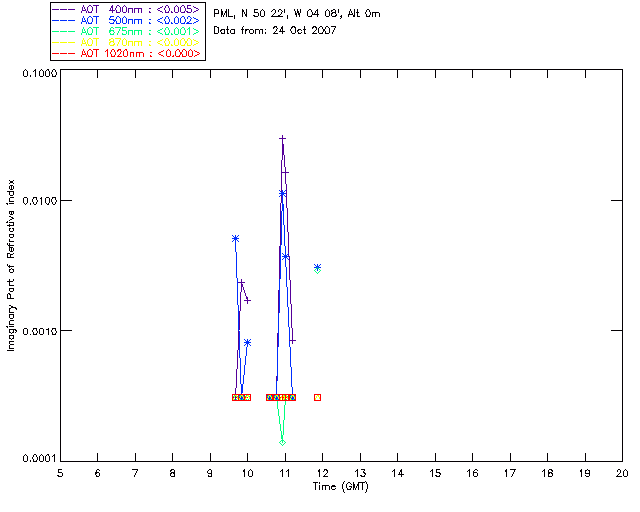
Task: Click the green diamond marker below the baseline
Action: coord(282,443)
